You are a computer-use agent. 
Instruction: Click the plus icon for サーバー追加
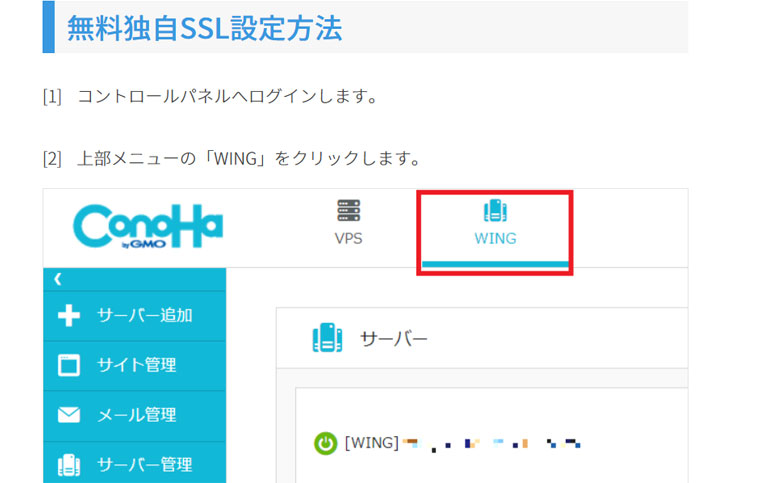[x=69, y=315]
